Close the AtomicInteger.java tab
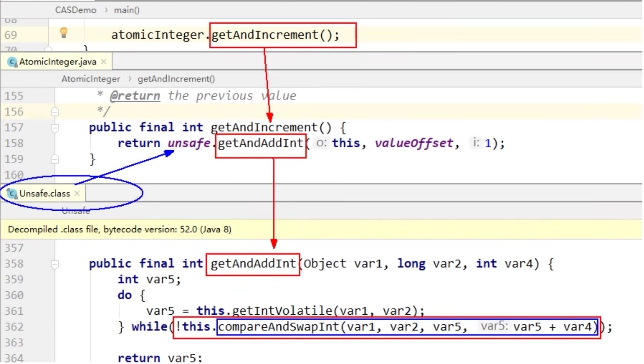Screen dimensions: 644x364 (x=104, y=62)
